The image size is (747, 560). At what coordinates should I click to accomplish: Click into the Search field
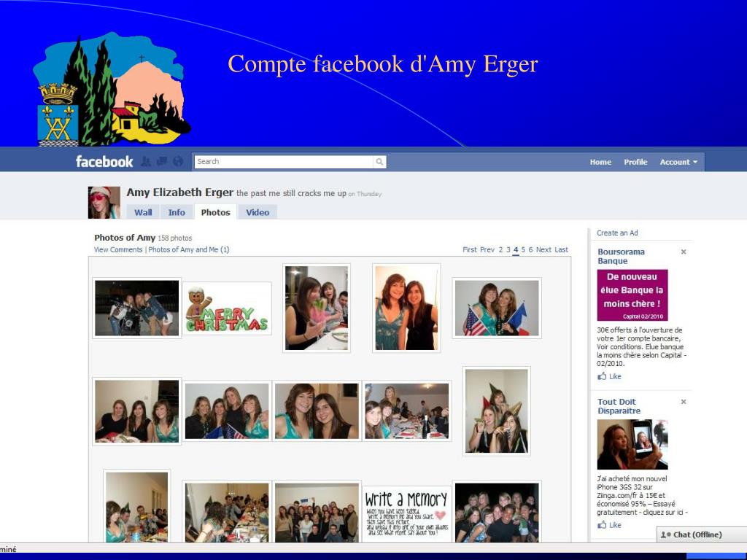(x=284, y=162)
